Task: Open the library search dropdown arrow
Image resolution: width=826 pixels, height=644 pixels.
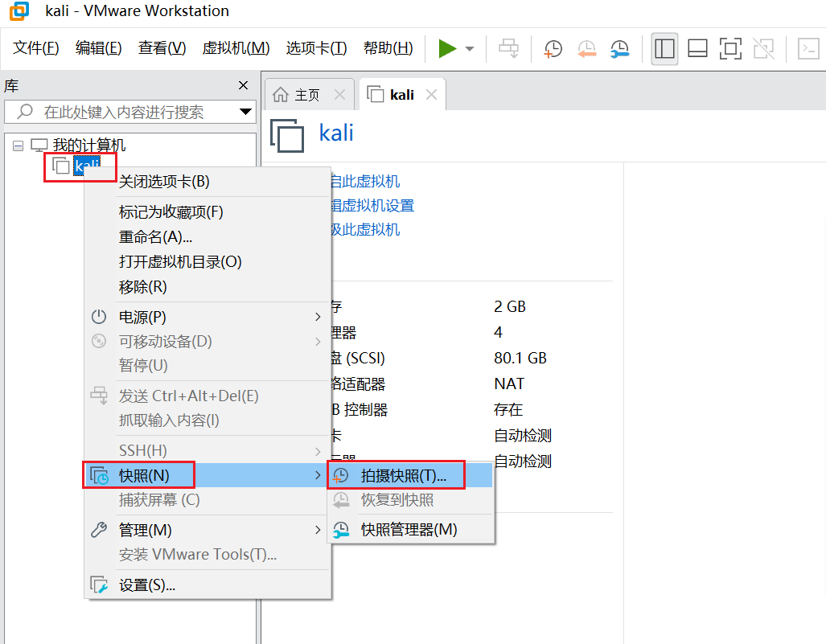Action: (245, 112)
